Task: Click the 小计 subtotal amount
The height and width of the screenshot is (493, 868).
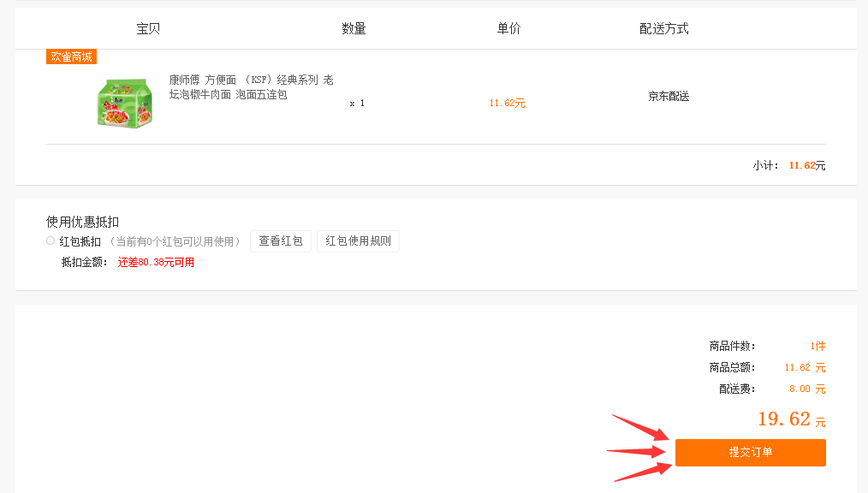Action: pos(807,165)
